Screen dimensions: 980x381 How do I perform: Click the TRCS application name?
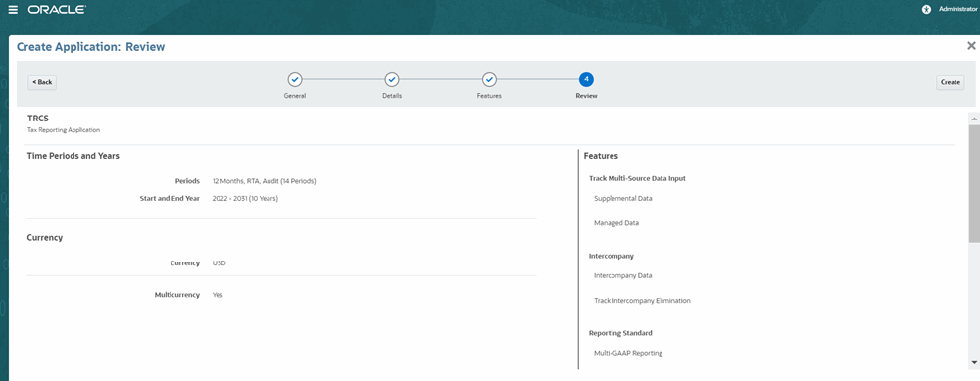coord(38,119)
